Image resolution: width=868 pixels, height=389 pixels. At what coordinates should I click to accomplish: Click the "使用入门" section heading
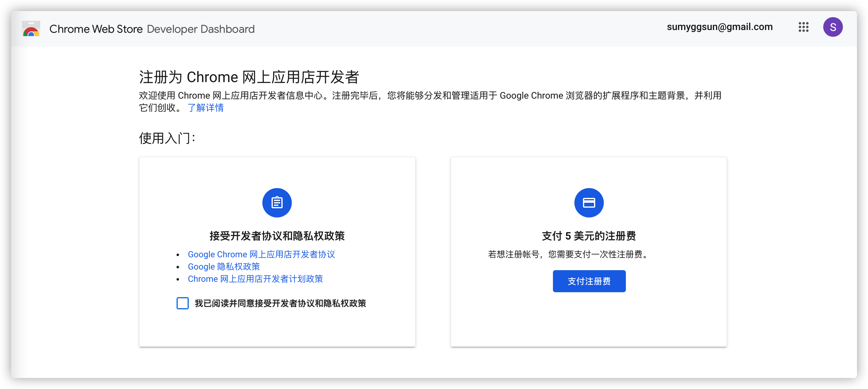pos(167,138)
